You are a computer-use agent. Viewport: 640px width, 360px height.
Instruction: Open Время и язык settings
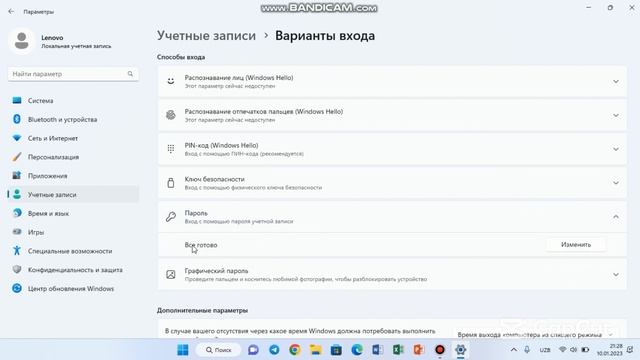[73, 213]
